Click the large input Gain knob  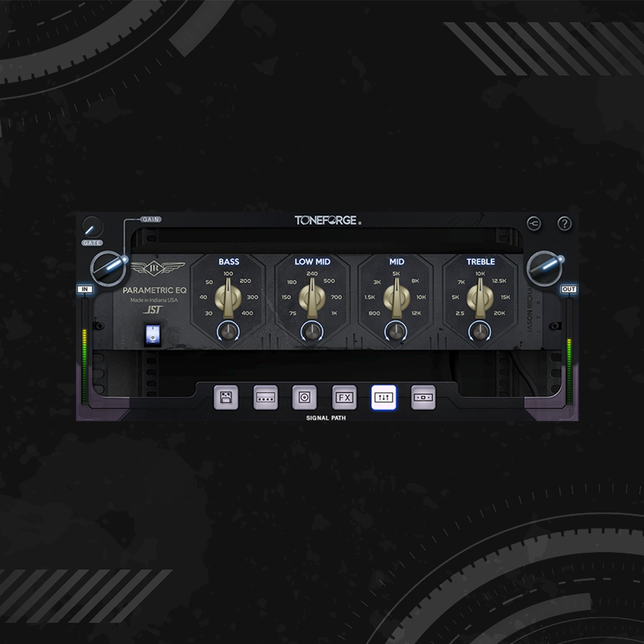click(x=108, y=268)
